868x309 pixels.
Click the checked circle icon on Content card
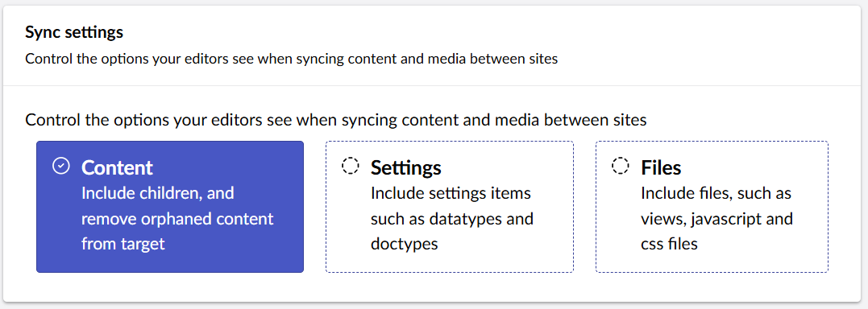(x=61, y=166)
